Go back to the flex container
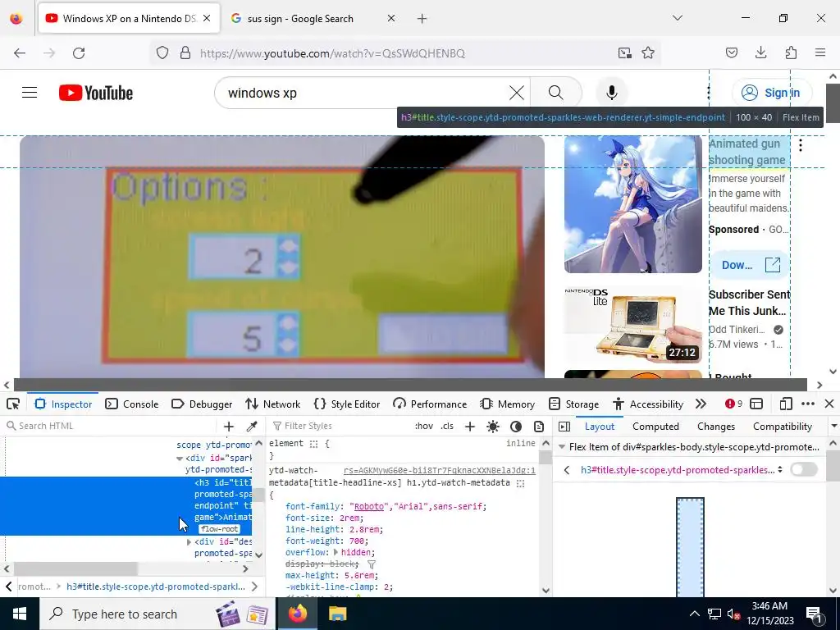This screenshot has height=630, width=840. click(567, 470)
